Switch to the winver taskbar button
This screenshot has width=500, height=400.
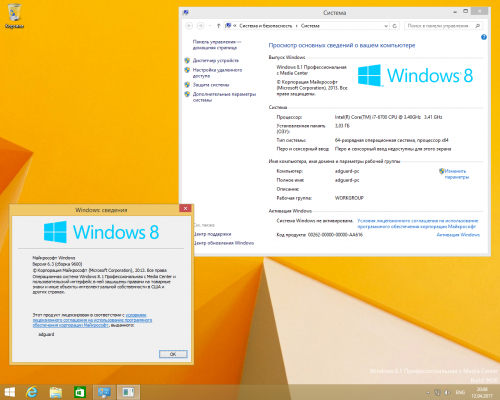tap(128, 392)
